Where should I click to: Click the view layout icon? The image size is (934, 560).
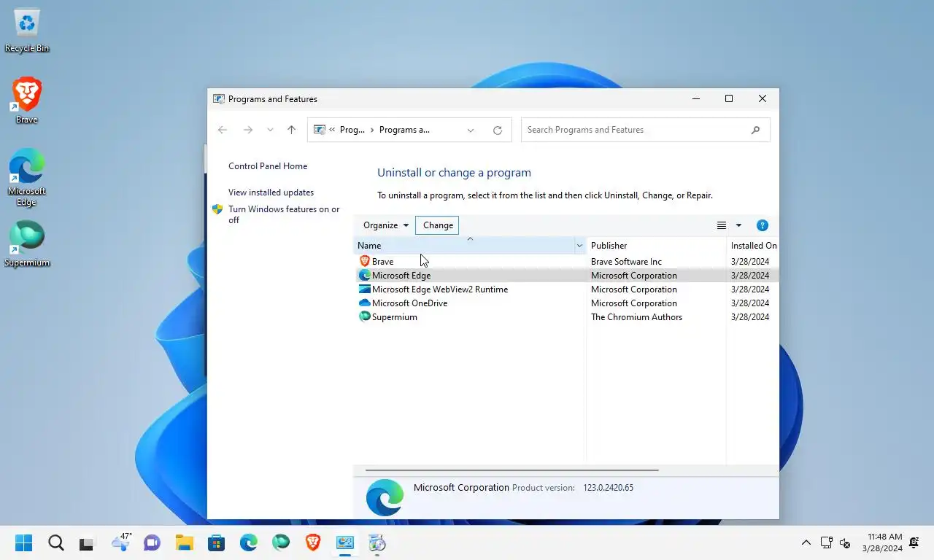pyautogui.click(x=722, y=225)
